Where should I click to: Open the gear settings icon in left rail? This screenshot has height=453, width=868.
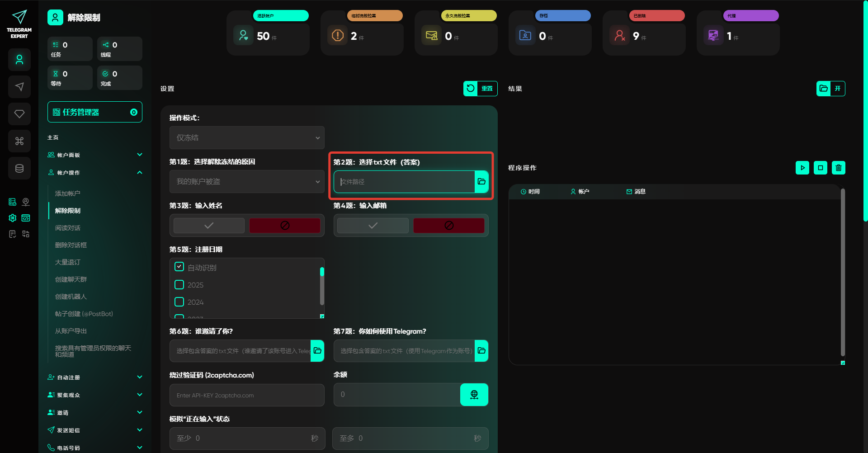[x=13, y=218]
